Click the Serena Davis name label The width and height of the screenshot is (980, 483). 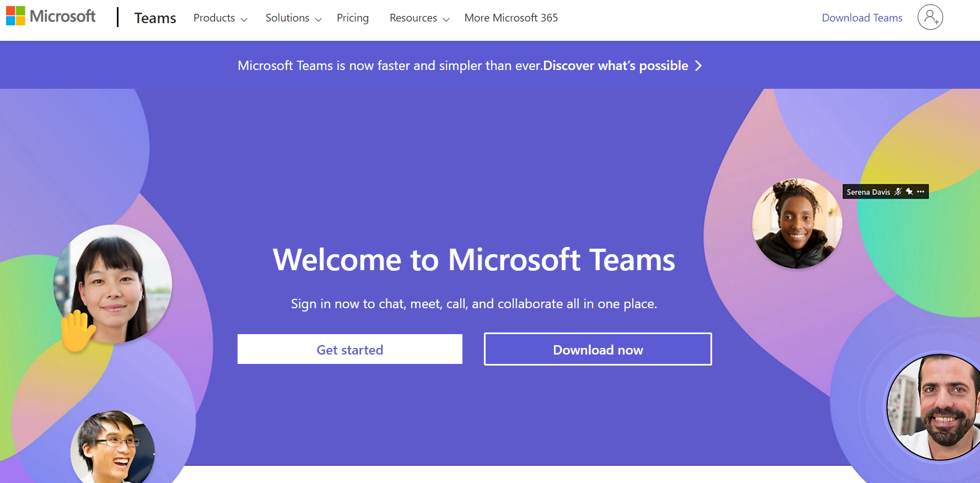click(x=868, y=192)
